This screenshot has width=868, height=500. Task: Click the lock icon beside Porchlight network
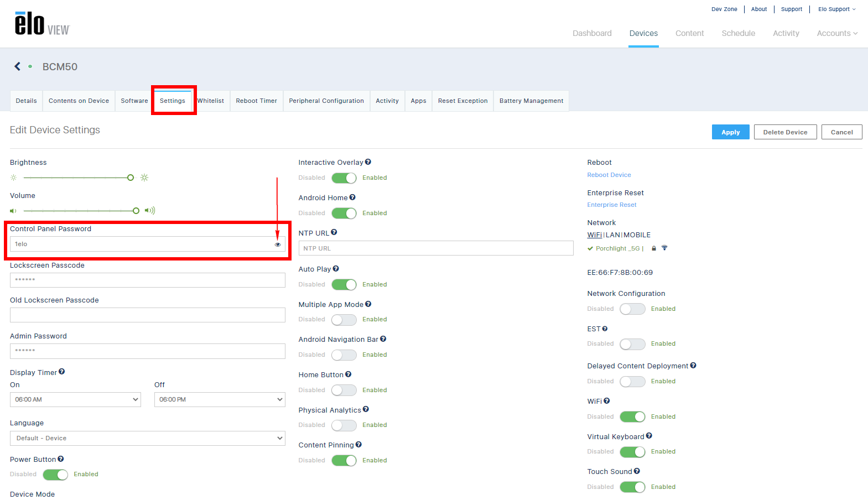[x=654, y=248]
